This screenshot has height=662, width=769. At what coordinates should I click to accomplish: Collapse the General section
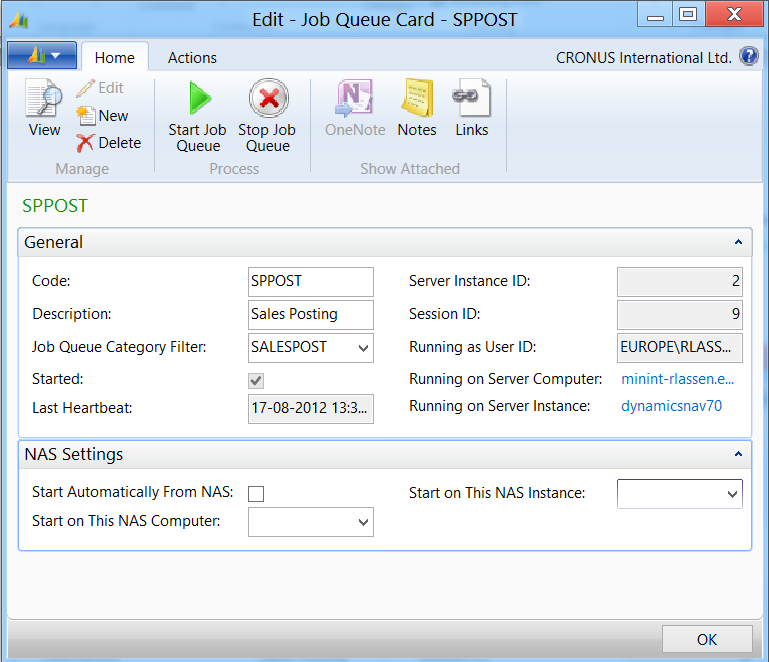click(738, 243)
